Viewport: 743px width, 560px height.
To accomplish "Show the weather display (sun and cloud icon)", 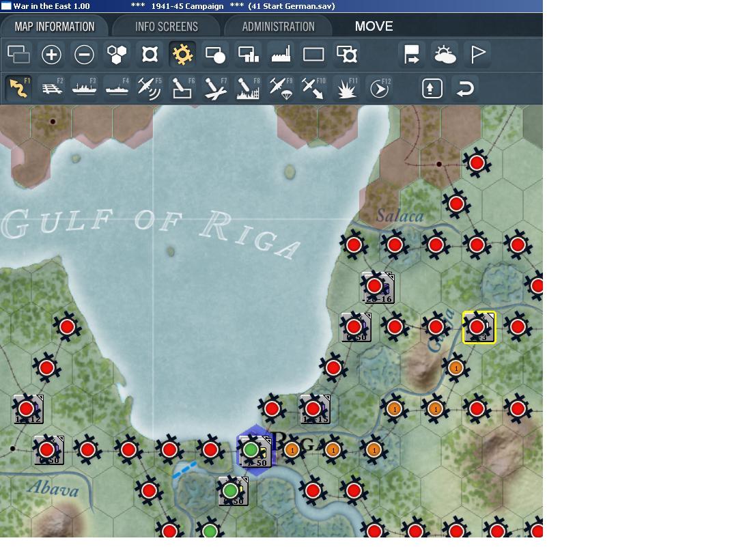I will [445, 54].
